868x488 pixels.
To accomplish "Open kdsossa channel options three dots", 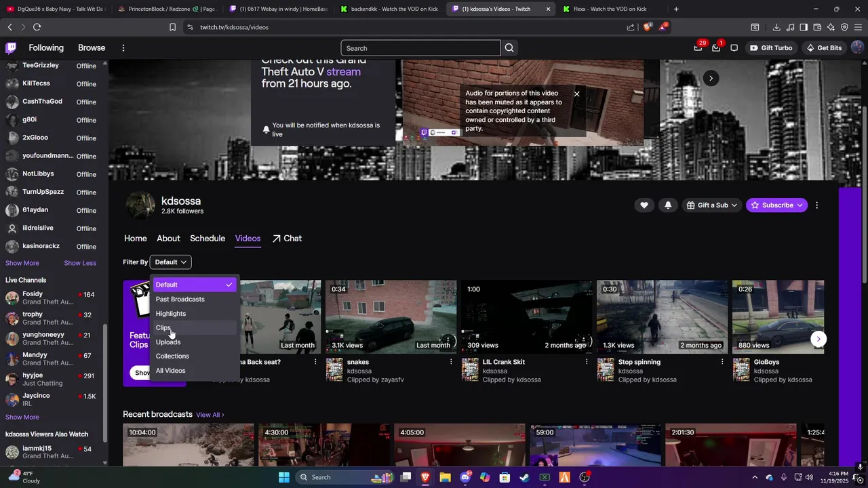I will (816, 205).
